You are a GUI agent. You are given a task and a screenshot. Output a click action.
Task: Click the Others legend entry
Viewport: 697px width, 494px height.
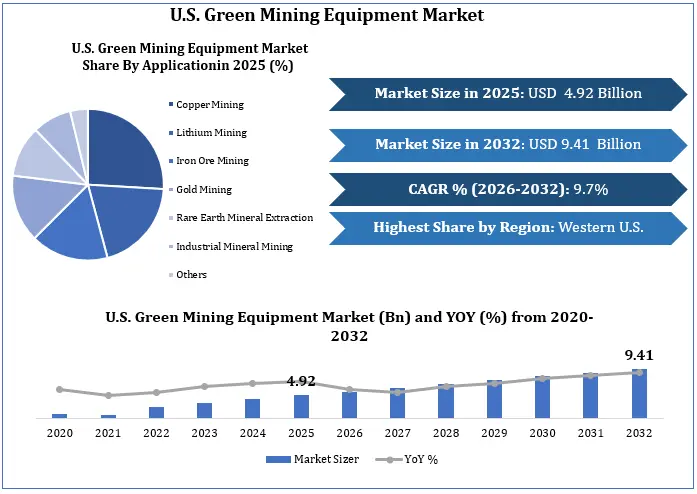pyautogui.click(x=188, y=274)
